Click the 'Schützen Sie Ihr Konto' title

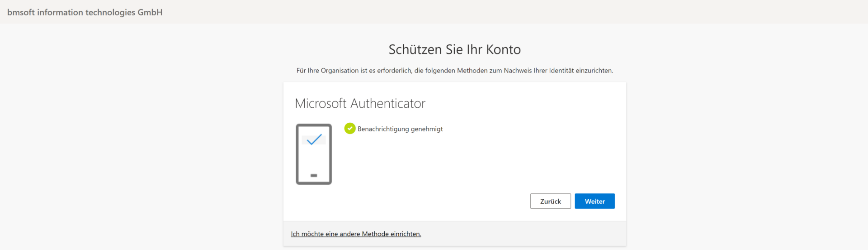click(455, 49)
